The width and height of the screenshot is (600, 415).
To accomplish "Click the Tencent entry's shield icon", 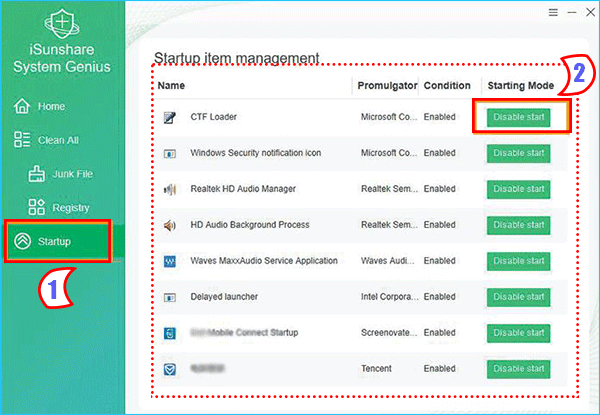I will (170, 369).
